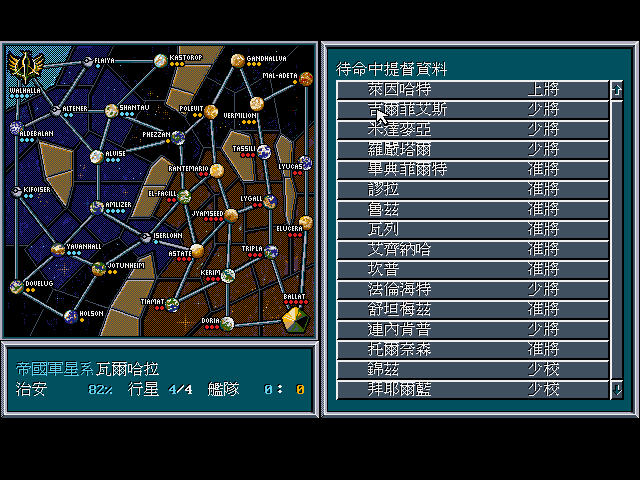
Task: Select the Gandhallua planet
Action: click(238, 61)
